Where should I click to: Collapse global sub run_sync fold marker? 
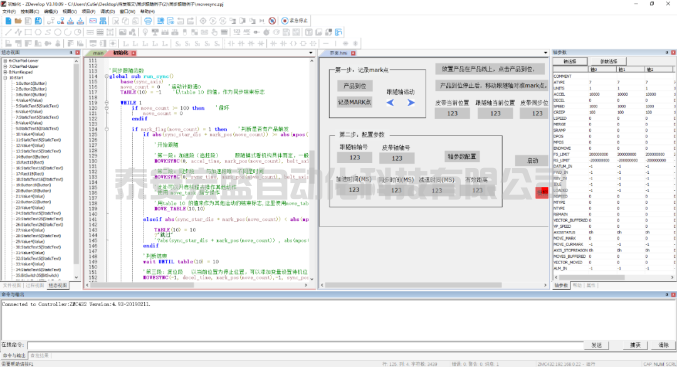pos(107,76)
